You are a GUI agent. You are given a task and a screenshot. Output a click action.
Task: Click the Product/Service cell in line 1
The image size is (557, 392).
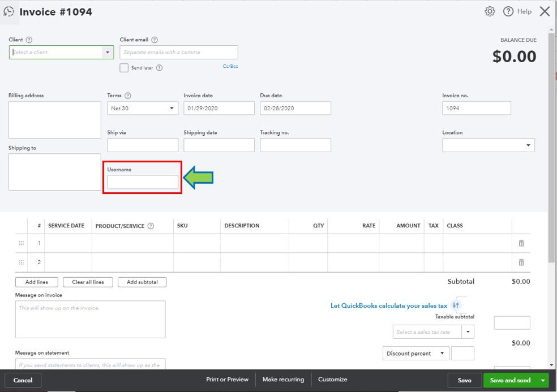[133, 243]
